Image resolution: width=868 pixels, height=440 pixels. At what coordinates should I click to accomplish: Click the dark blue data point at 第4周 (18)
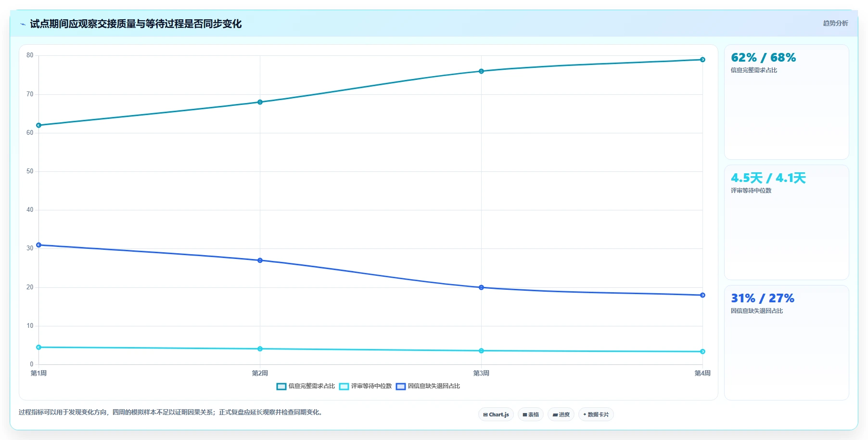702,295
